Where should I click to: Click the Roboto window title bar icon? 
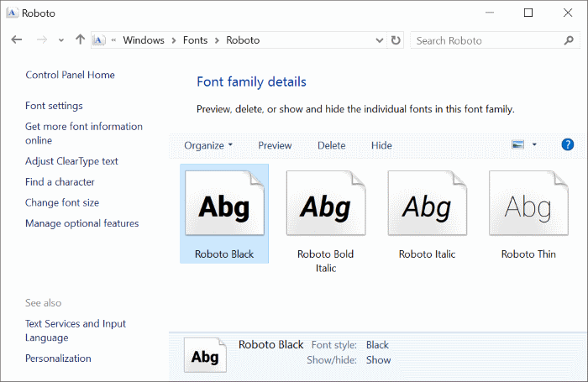13,13
